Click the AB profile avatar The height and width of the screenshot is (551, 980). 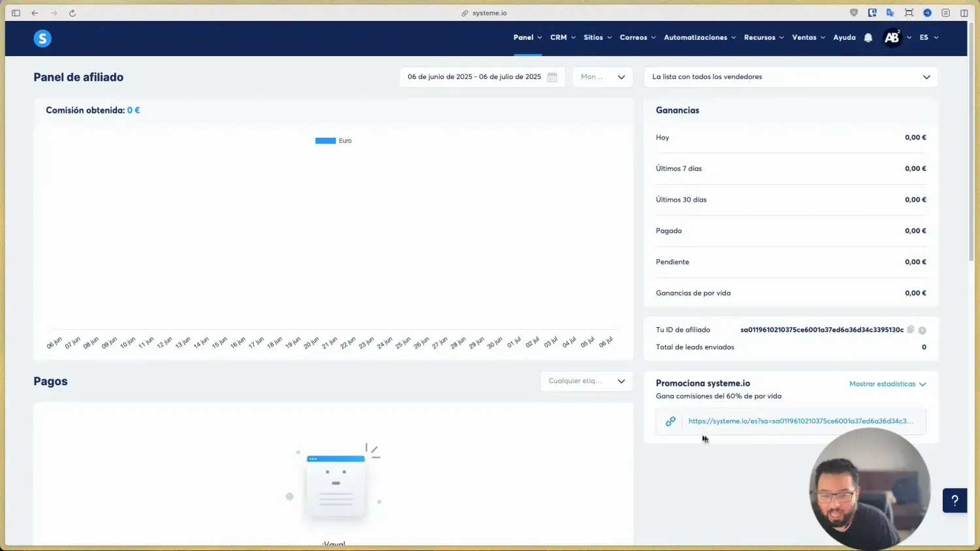click(892, 38)
